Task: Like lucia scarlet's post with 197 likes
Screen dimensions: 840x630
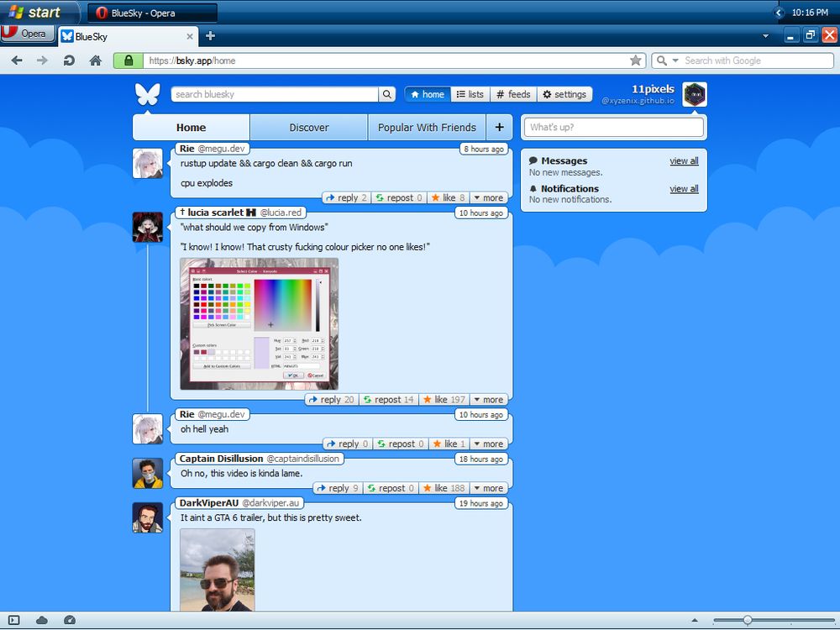Action: pyautogui.click(x=444, y=400)
